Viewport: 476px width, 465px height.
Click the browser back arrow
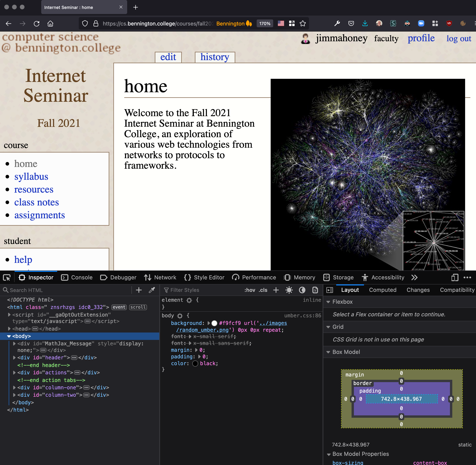[9, 24]
